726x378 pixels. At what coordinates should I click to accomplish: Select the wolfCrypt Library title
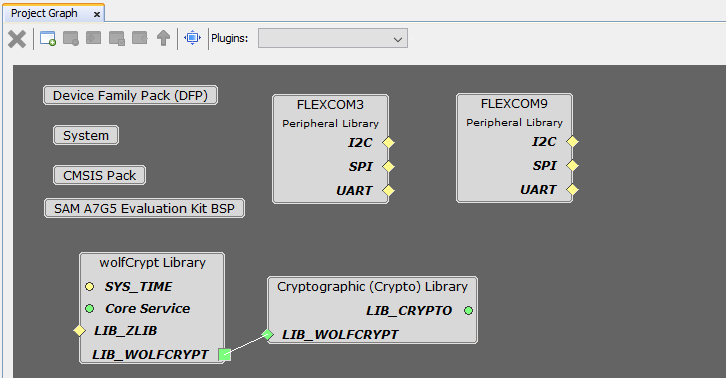click(152, 263)
